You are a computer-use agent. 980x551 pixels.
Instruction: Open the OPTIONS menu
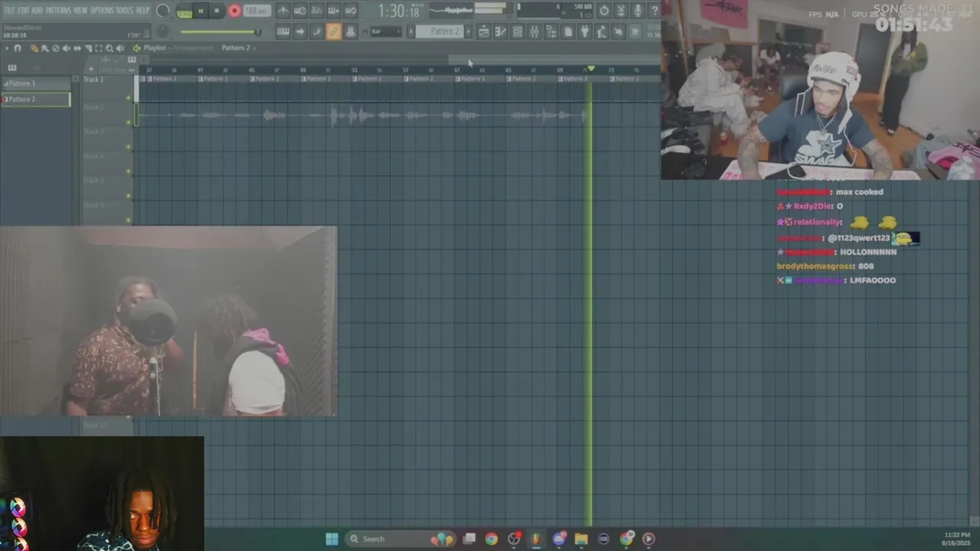102,11
